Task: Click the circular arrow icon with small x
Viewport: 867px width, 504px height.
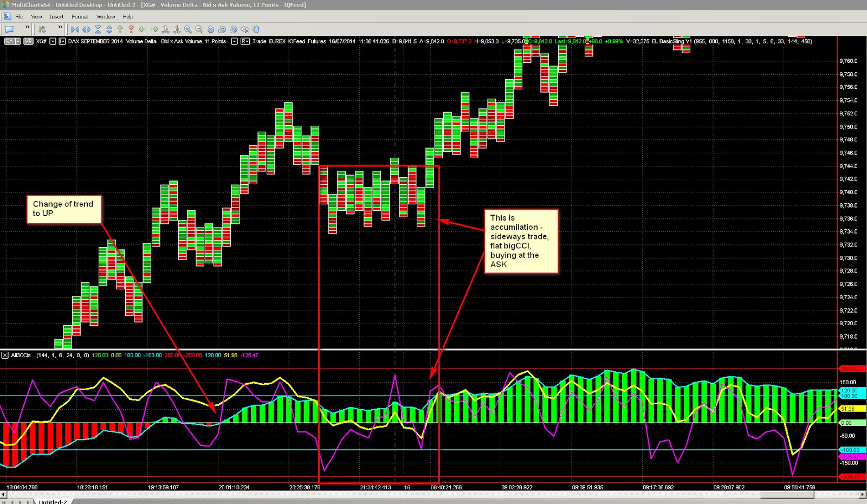Action: pyautogui.click(x=222, y=29)
